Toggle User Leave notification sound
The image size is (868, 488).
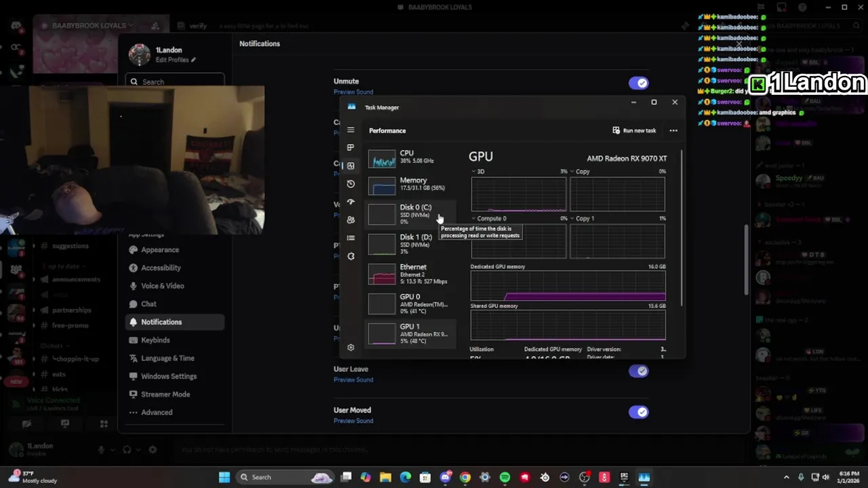point(639,371)
